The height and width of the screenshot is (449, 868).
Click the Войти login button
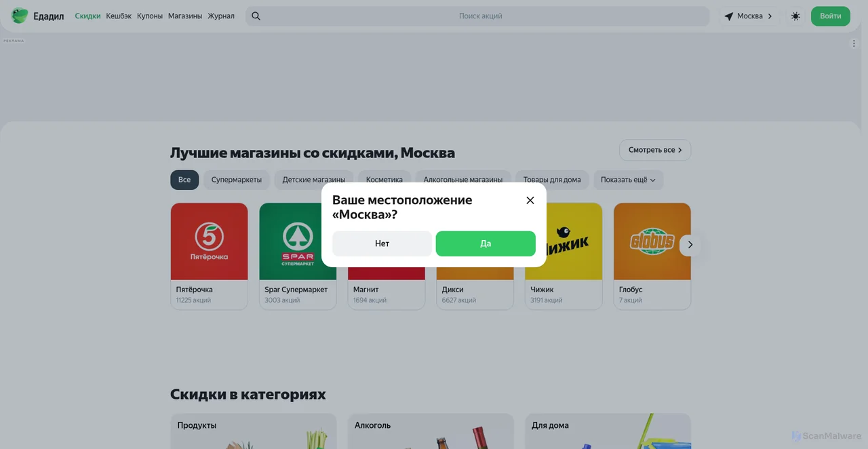[830, 16]
